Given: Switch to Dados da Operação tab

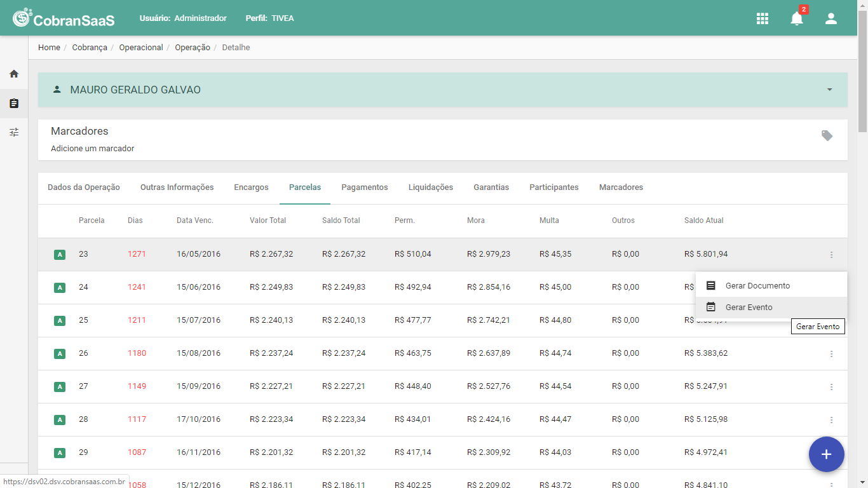Looking at the screenshot, I should click(84, 187).
